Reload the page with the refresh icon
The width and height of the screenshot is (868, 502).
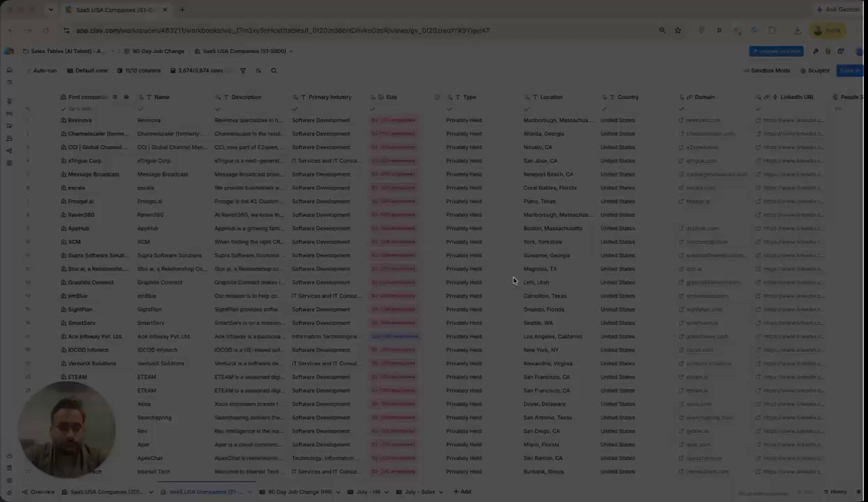point(46,31)
